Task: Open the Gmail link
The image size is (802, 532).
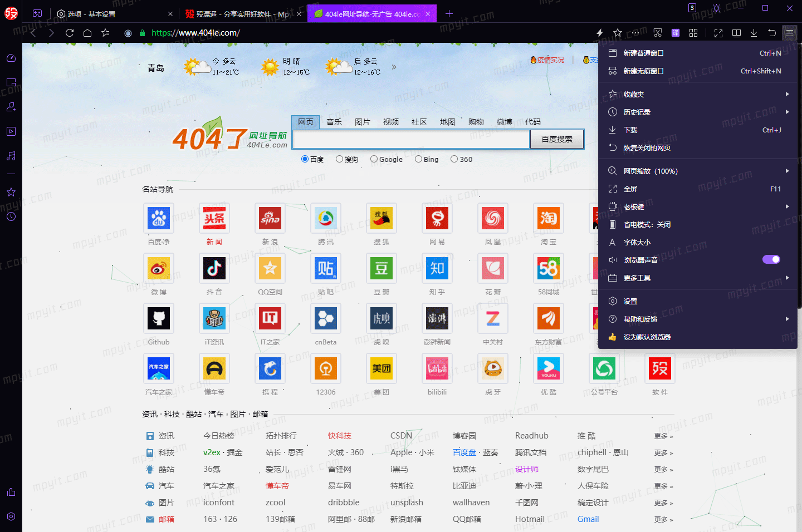Action: coord(588,519)
